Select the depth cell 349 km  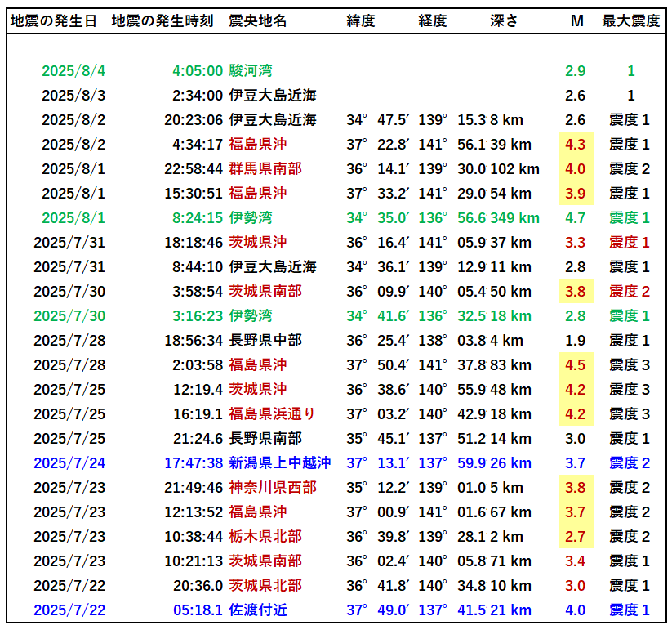pyautogui.click(x=514, y=218)
